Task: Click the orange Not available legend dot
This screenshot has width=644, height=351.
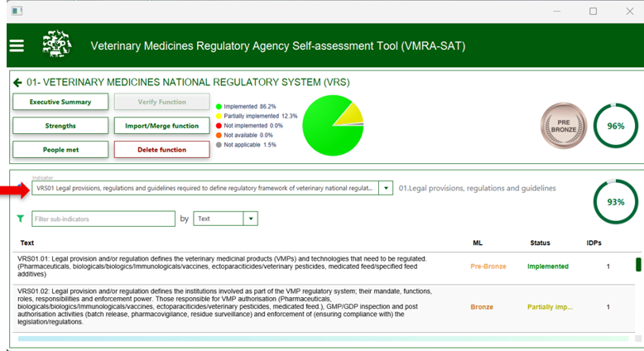Action: [219, 135]
